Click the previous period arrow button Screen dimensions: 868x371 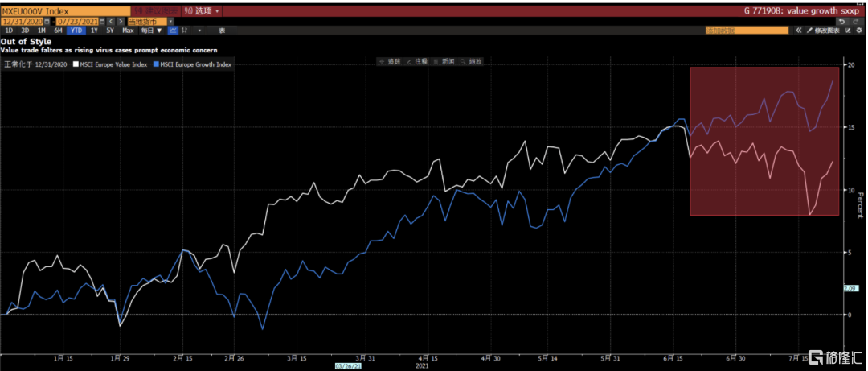tap(111, 21)
